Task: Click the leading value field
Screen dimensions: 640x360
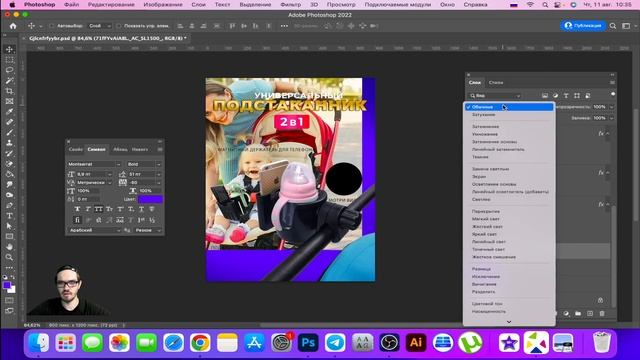Action: [141, 174]
